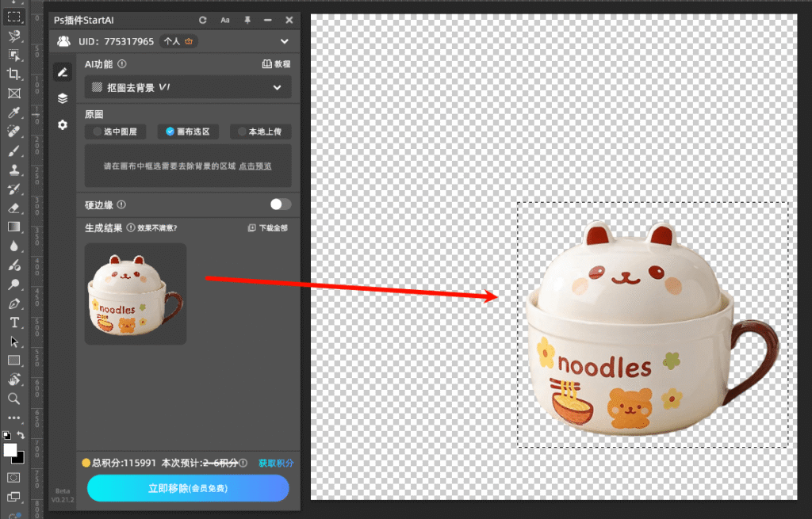Image resolution: width=812 pixels, height=519 pixels.
Task: Click the 立即移除 remove button
Action: click(x=188, y=489)
